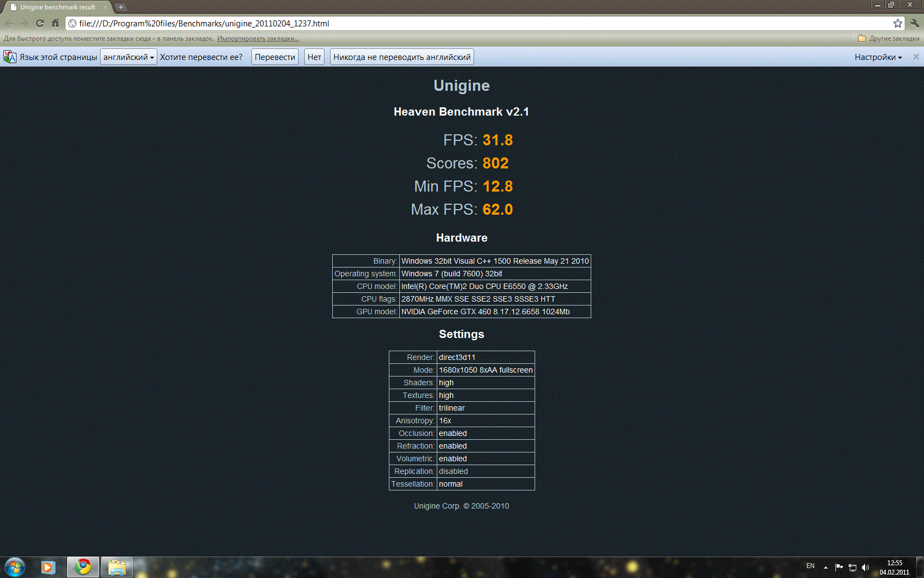Open the 'английский' language dropdown
The image size is (924, 578).
(x=129, y=57)
